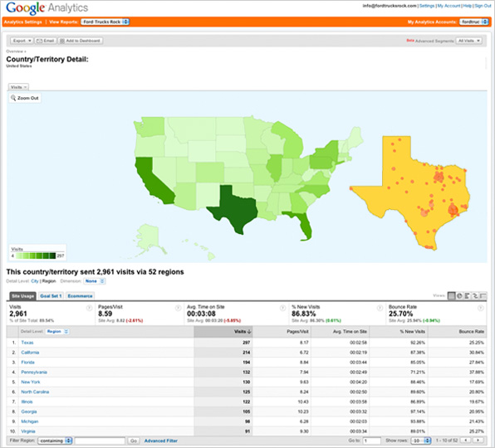Screen dimensions: 495x448
Task: Click the Houston cluster on Texas inset map
Action: [x=453, y=210]
